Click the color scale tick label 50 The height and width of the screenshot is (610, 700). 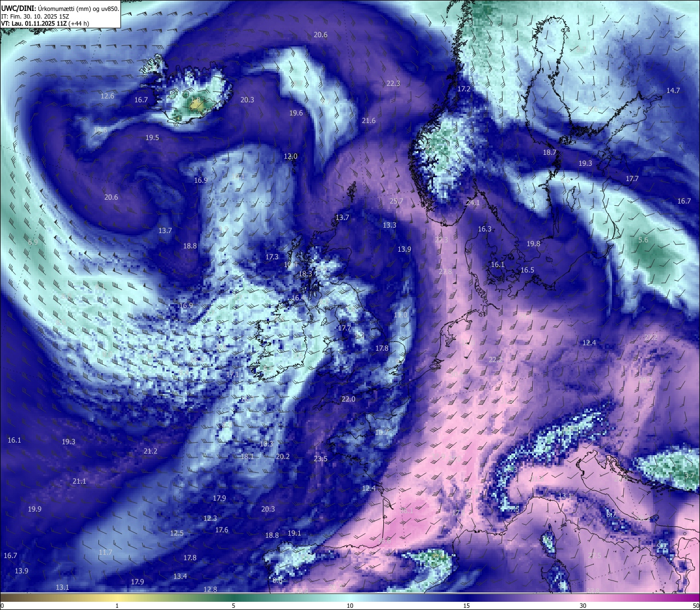point(696,606)
